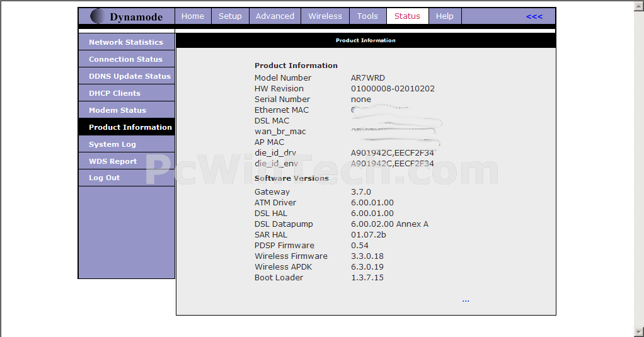
Task: Open the System Log
Action: pyautogui.click(x=127, y=144)
